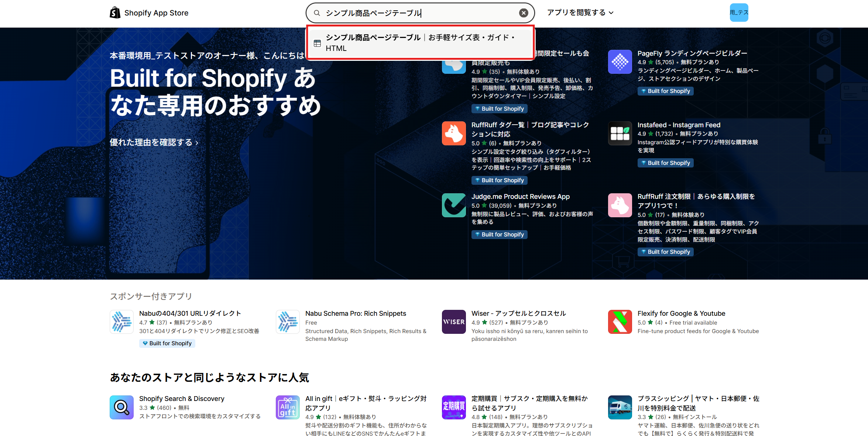Click Built for Shopify badge under Nabu redirect
This screenshot has width=868, height=436.
(x=167, y=343)
